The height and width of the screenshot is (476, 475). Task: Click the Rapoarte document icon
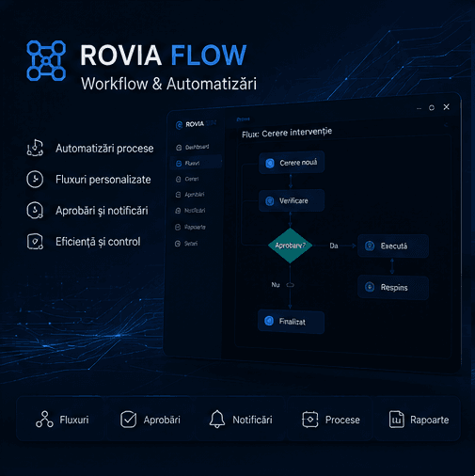tap(397, 420)
